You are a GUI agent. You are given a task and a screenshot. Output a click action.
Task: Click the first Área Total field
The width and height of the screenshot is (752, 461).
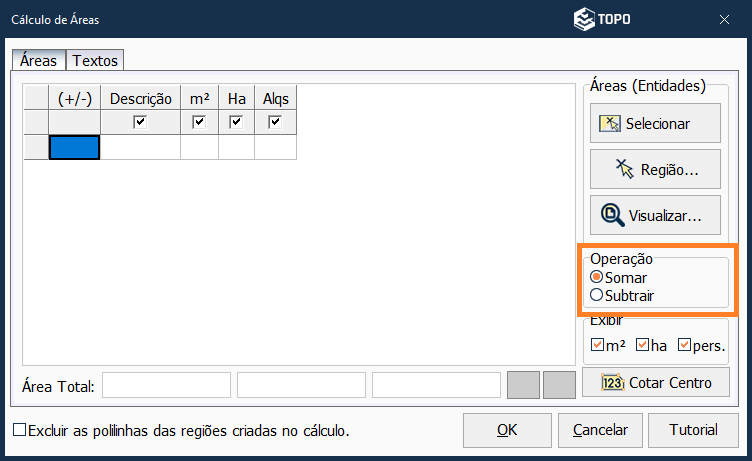point(166,385)
